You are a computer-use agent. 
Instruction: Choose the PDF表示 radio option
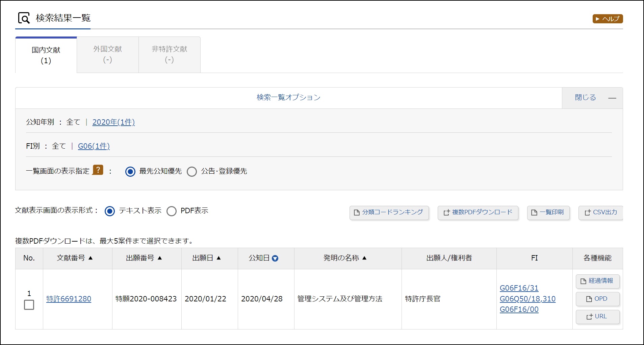(172, 211)
